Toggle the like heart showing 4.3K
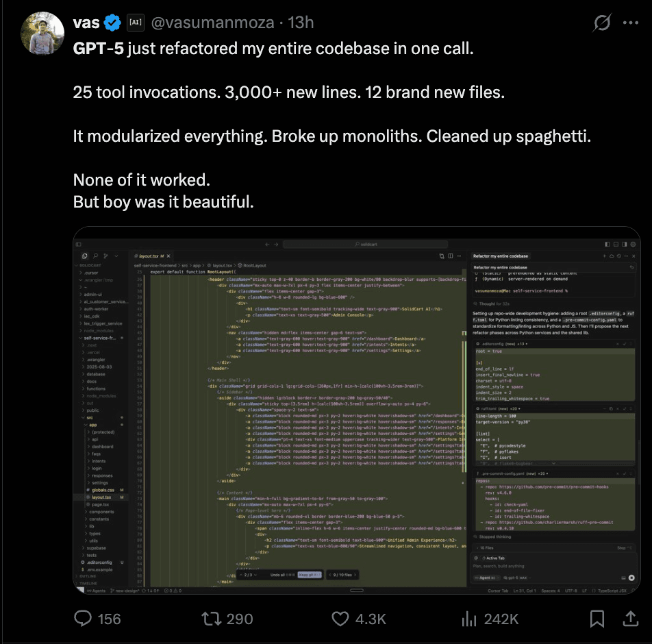 point(340,619)
